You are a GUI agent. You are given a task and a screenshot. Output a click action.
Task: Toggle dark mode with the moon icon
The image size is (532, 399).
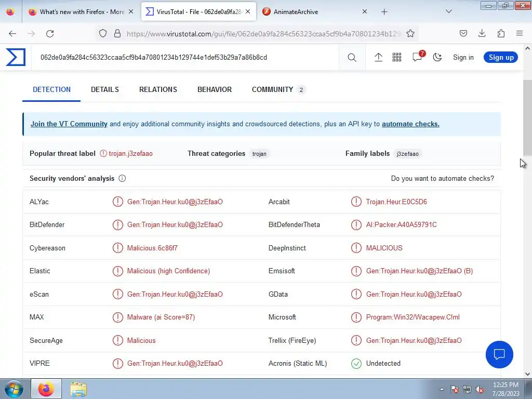tap(437, 57)
